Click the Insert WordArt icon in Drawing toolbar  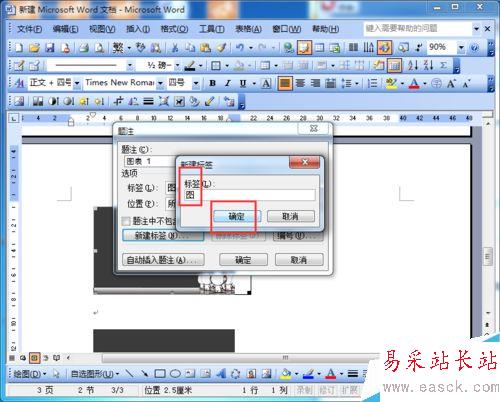[x=221, y=374]
